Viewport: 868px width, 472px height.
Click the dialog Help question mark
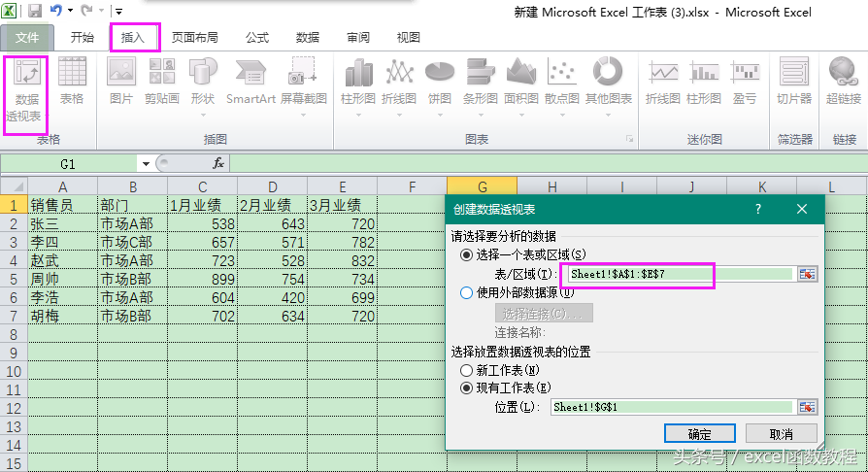(x=758, y=209)
